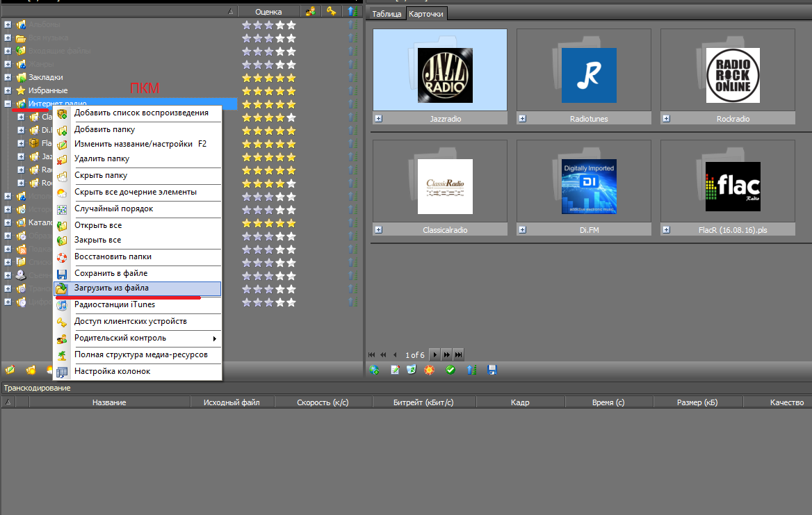Viewport: 812px width, 515px height.
Task: Select the Rockradio station thumbnail
Action: coord(732,75)
